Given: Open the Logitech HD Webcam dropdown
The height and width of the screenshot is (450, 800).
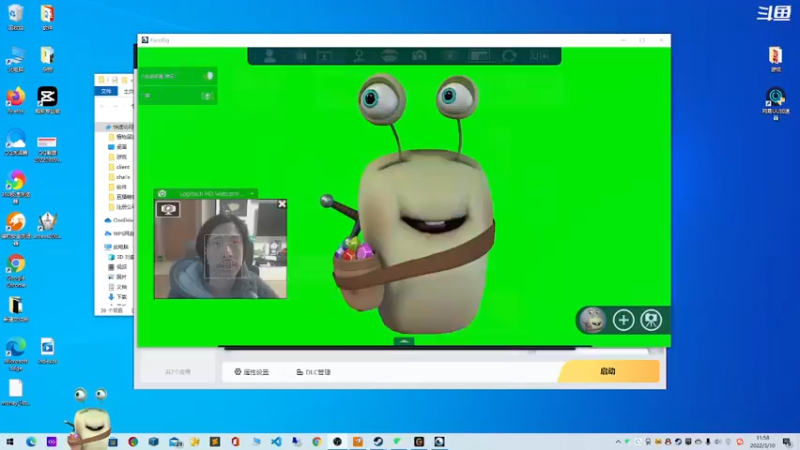Looking at the screenshot, I should 252,194.
